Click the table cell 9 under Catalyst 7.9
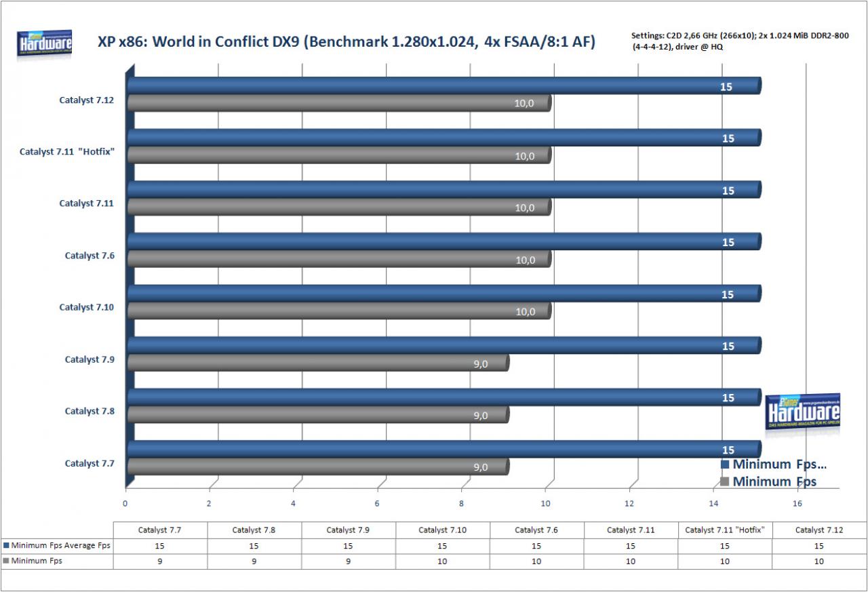The width and height of the screenshot is (868, 592). point(348,561)
